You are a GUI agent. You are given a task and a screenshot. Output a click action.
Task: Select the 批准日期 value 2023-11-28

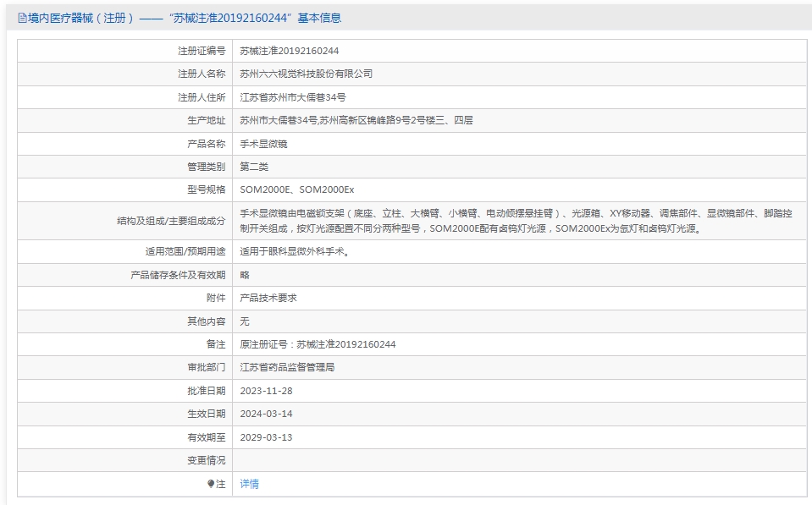pyautogui.click(x=265, y=391)
